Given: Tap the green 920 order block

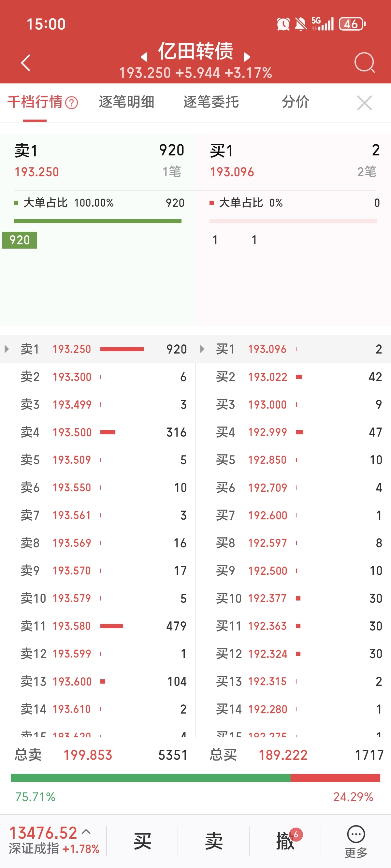Looking at the screenshot, I should coord(20,240).
